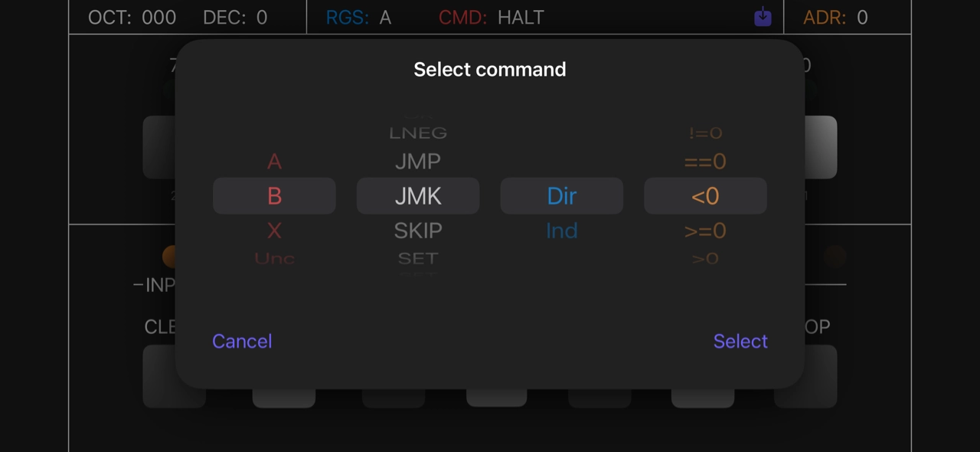Choose the !=0 condition
The image size is (980, 452).
[705, 133]
